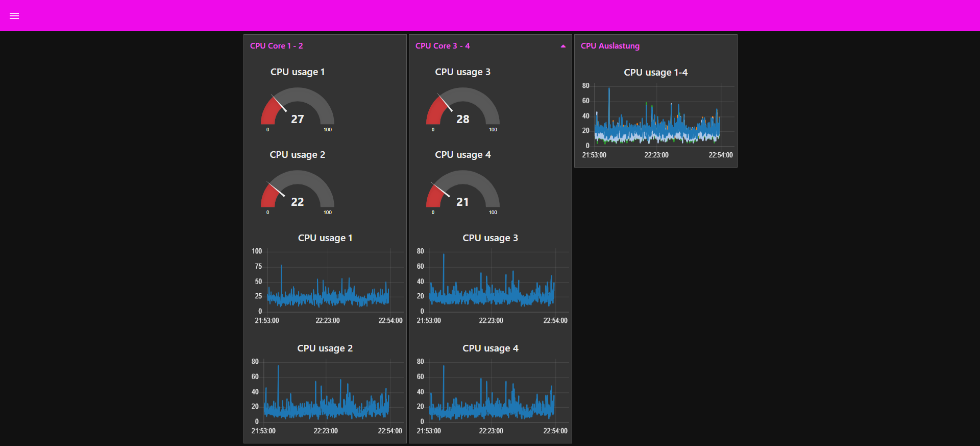Screen dimensions: 980x446
Task: Click the CPU usage 1-4 chart title
Action: [656, 73]
